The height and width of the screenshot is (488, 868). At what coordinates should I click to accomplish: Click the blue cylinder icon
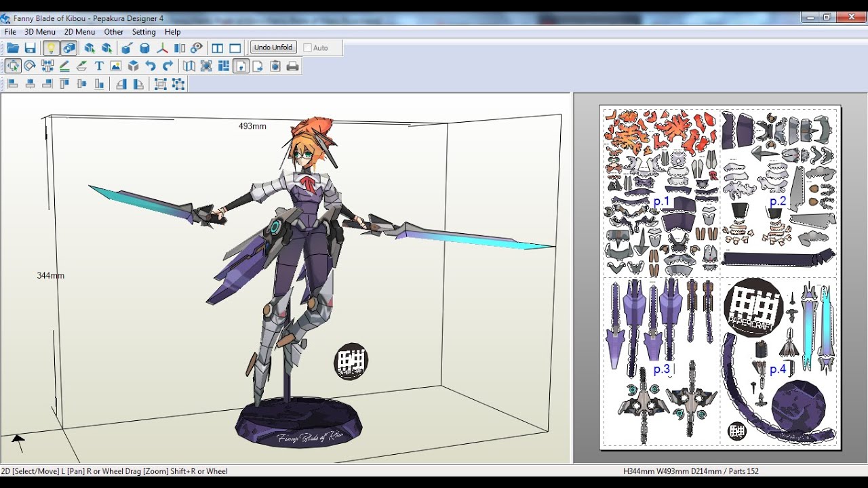(x=144, y=48)
